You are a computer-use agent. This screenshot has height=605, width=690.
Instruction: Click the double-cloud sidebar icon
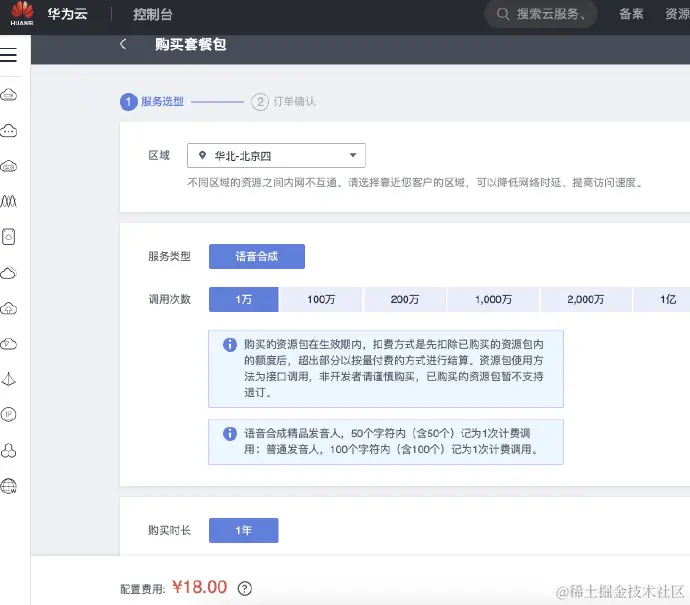[x=9, y=273]
